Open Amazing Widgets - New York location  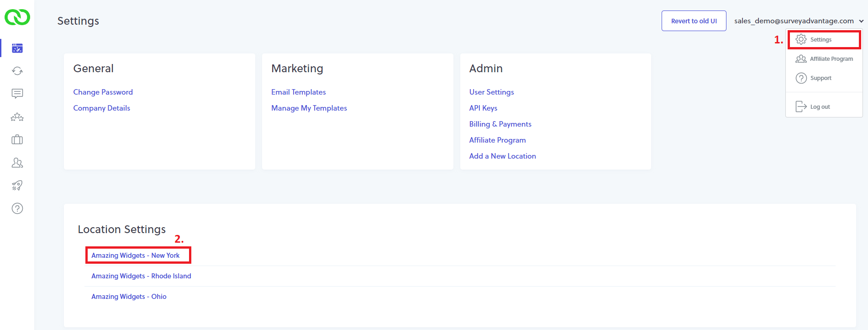tap(135, 255)
